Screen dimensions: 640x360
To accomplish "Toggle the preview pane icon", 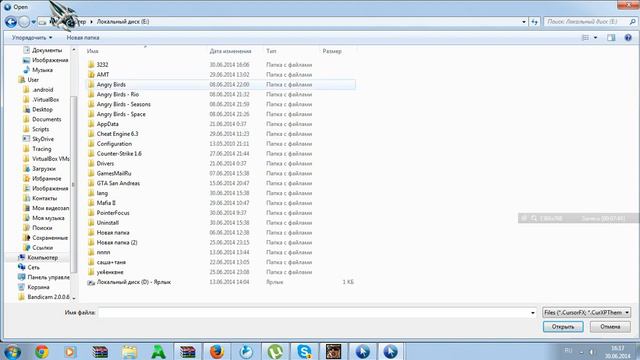I will pos(611,38).
